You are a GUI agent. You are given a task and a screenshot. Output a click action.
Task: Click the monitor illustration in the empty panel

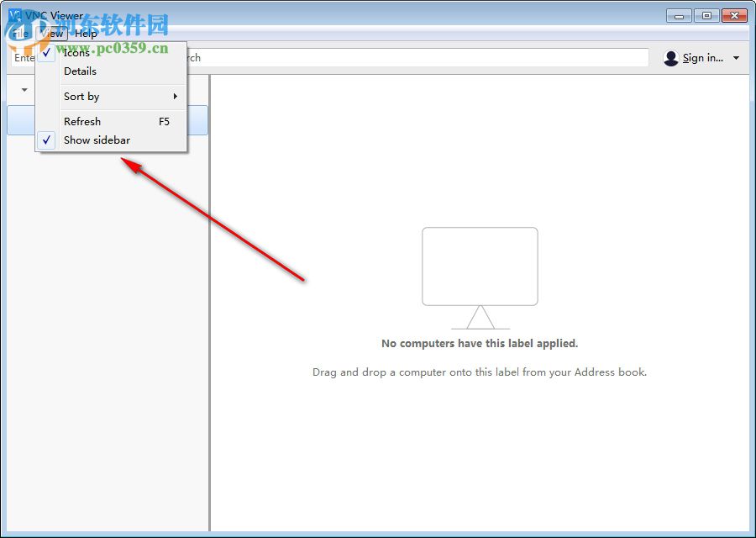(480, 267)
